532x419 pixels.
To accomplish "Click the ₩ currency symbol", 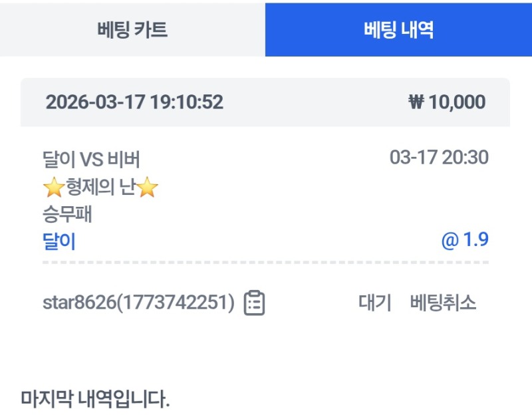I will [x=416, y=102].
